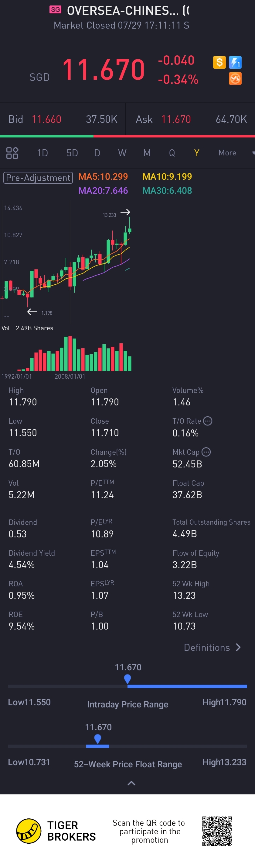Tap the Tiger Brokers logo
Image resolution: width=255 pixels, height=868 pixels.
tap(56, 831)
